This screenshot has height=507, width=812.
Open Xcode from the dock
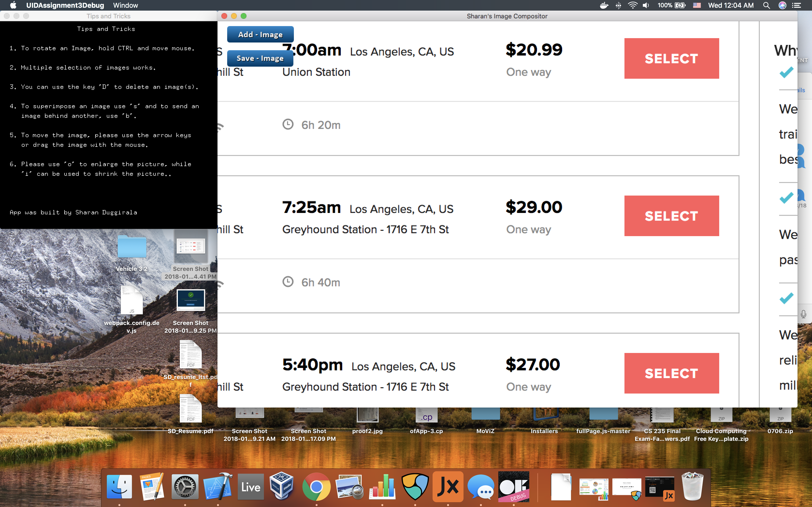click(x=218, y=486)
